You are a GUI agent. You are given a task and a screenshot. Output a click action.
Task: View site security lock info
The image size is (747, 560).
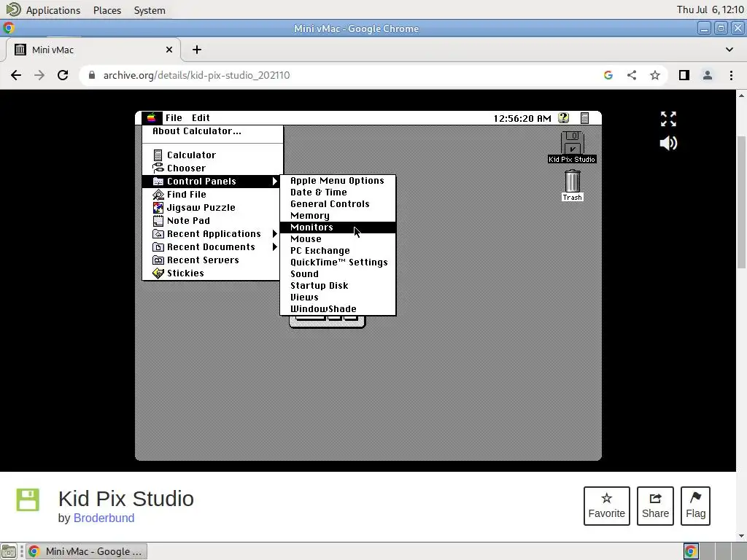92,75
